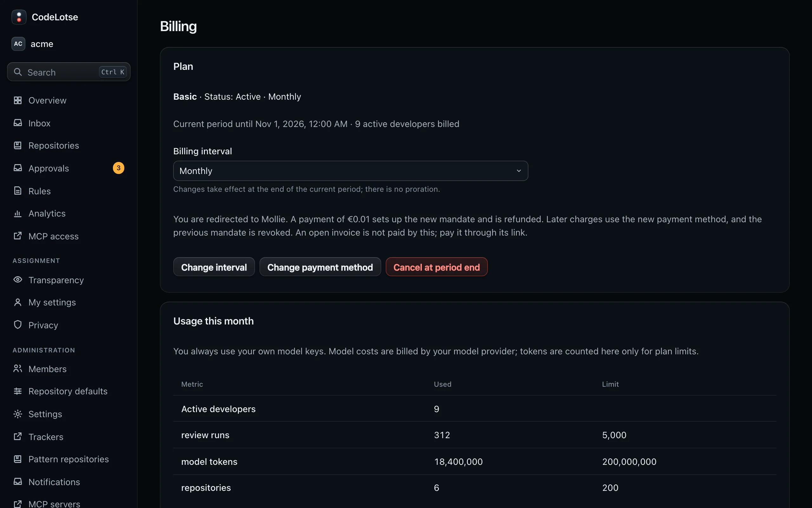Go to Inbox in sidebar

[69, 123]
